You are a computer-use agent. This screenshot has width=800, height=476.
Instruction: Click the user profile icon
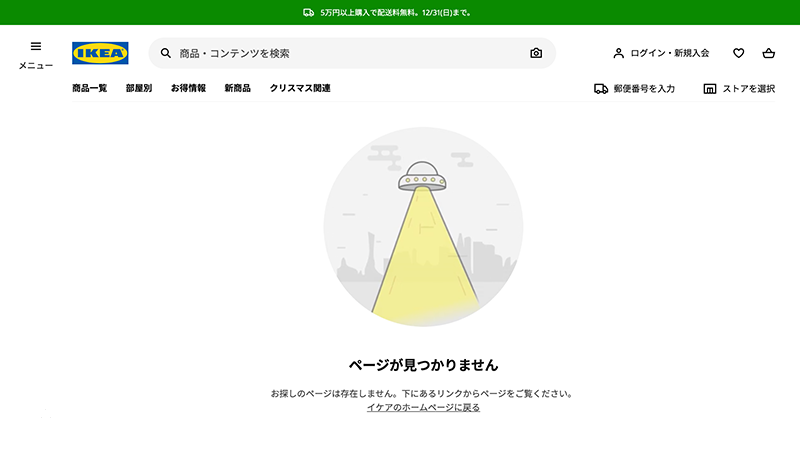(618, 53)
